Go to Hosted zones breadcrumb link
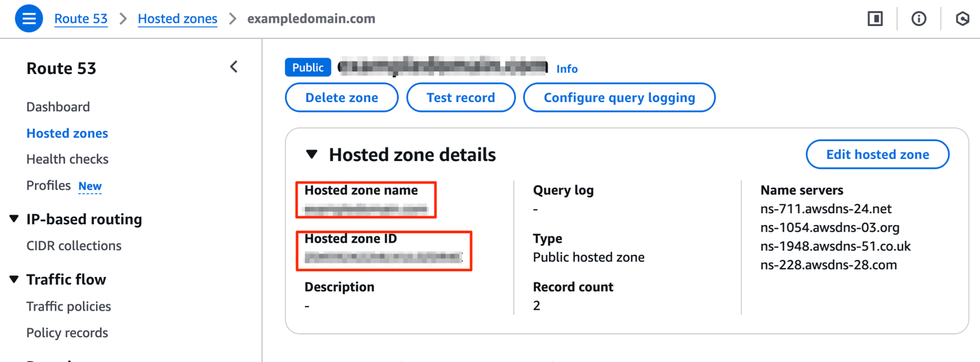This screenshot has height=362, width=980. [x=177, y=19]
